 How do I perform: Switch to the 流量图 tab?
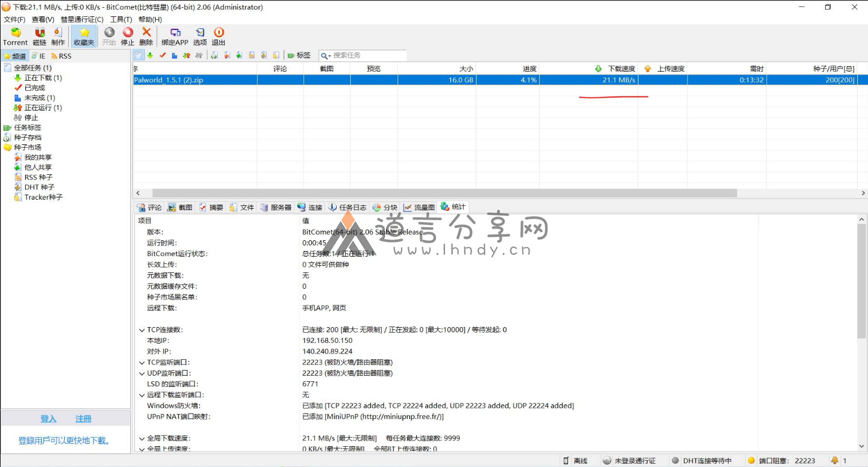[x=419, y=208]
